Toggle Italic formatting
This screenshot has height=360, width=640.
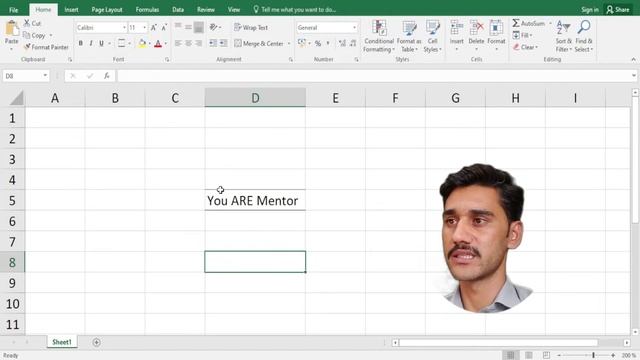point(91,43)
